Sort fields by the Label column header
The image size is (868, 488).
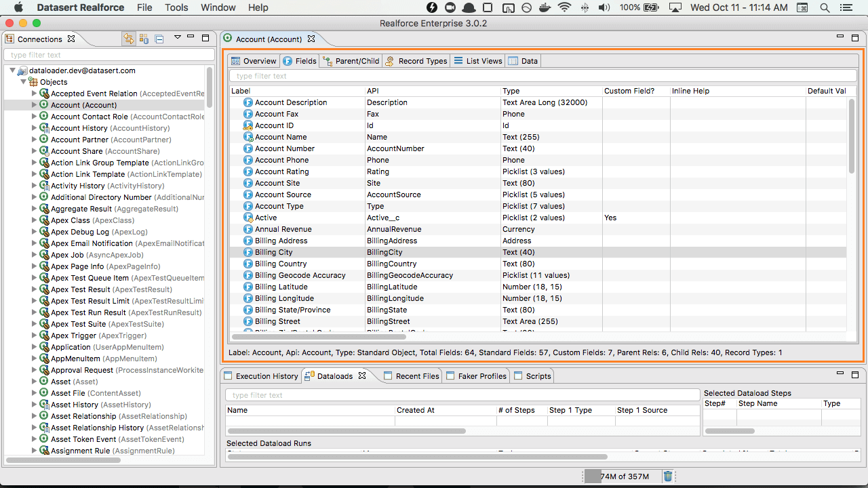[297, 91]
